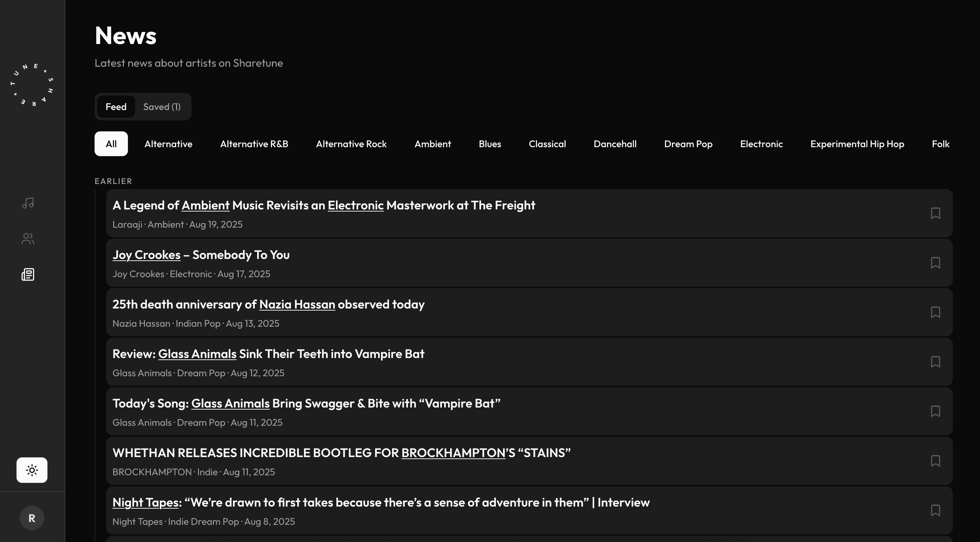This screenshot has height=542, width=980.
Task: Toggle light mode with sun button
Action: (x=32, y=470)
